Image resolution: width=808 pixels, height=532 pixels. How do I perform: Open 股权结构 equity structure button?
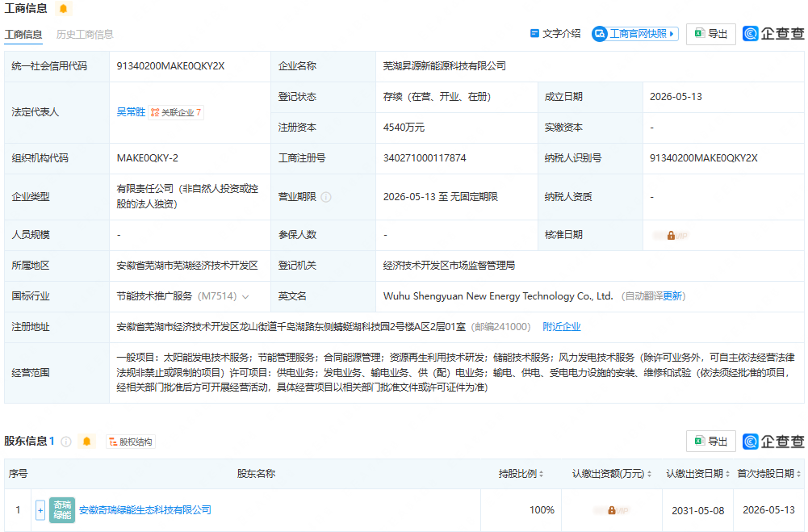coord(131,442)
